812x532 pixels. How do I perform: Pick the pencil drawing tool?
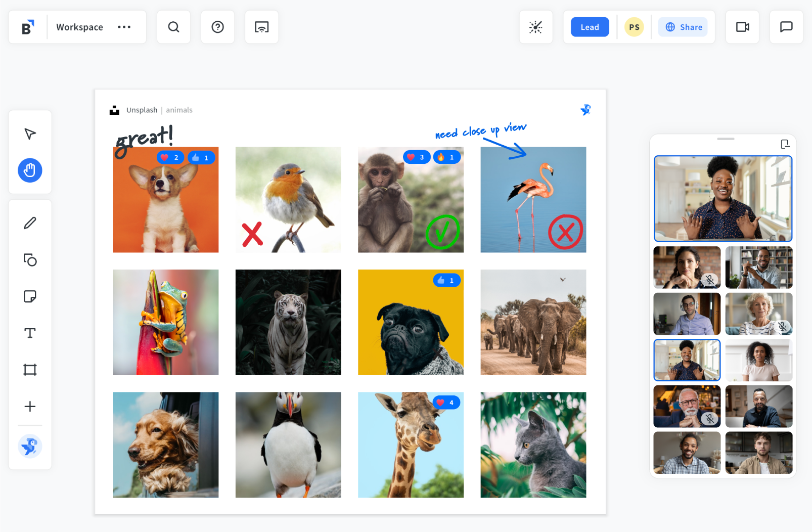[x=30, y=223]
